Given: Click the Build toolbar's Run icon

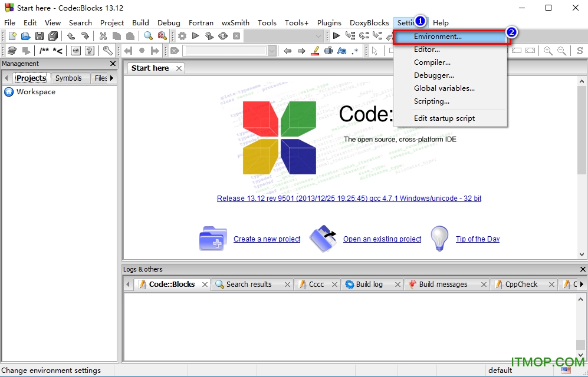Looking at the screenshot, I should click(196, 36).
